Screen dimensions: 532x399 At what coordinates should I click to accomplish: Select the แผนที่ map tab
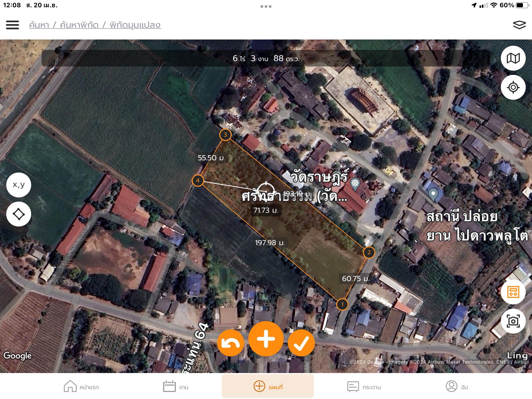click(268, 387)
